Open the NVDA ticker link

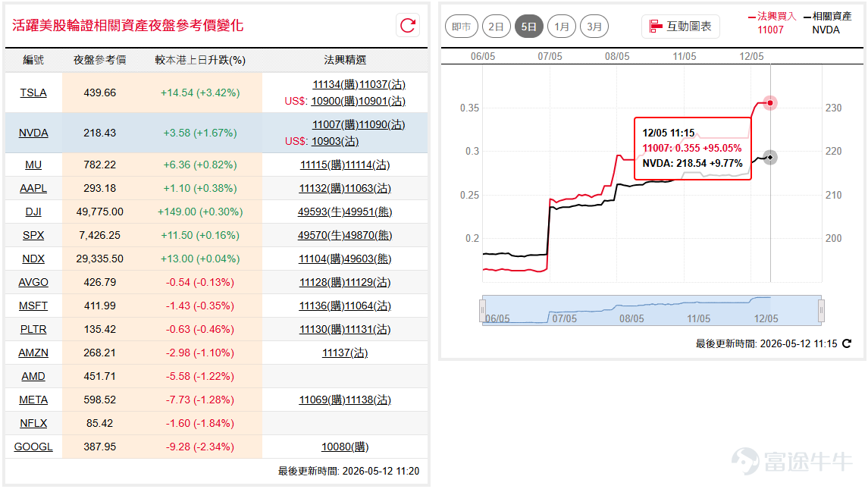33,133
